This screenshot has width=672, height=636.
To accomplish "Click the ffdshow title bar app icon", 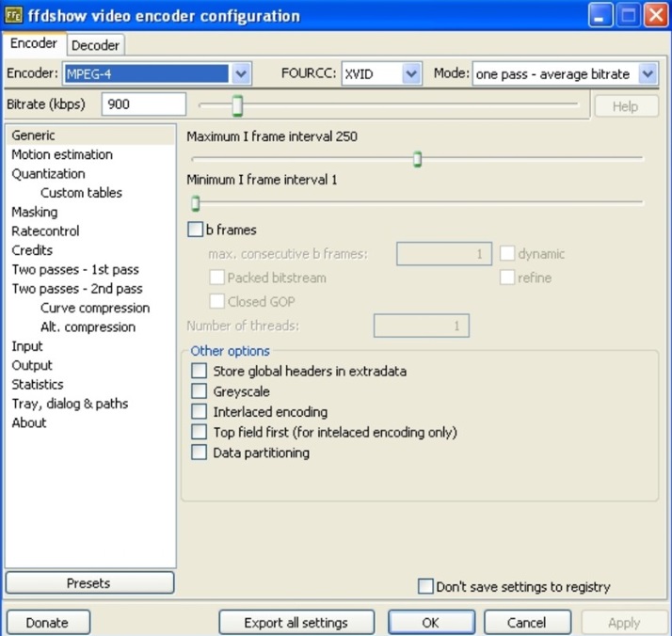I will point(13,15).
